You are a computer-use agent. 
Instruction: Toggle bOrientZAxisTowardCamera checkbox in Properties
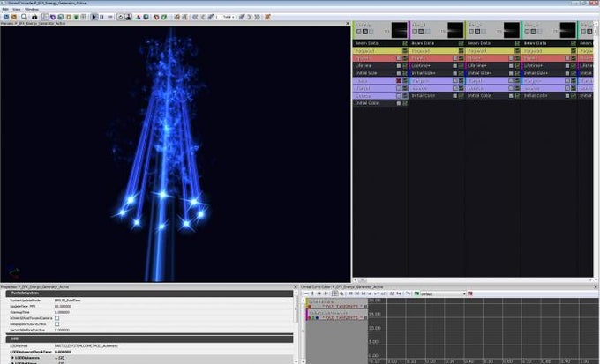(57, 318)
